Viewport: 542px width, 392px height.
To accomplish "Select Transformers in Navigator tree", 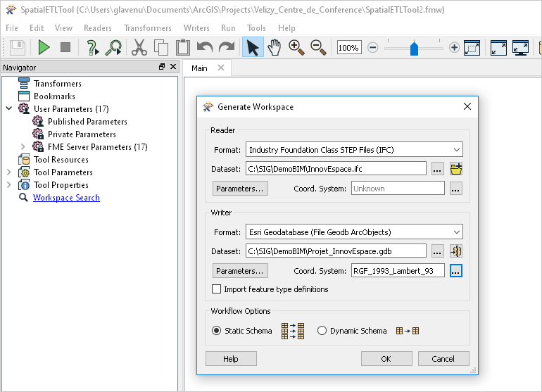I will point(58,84).
